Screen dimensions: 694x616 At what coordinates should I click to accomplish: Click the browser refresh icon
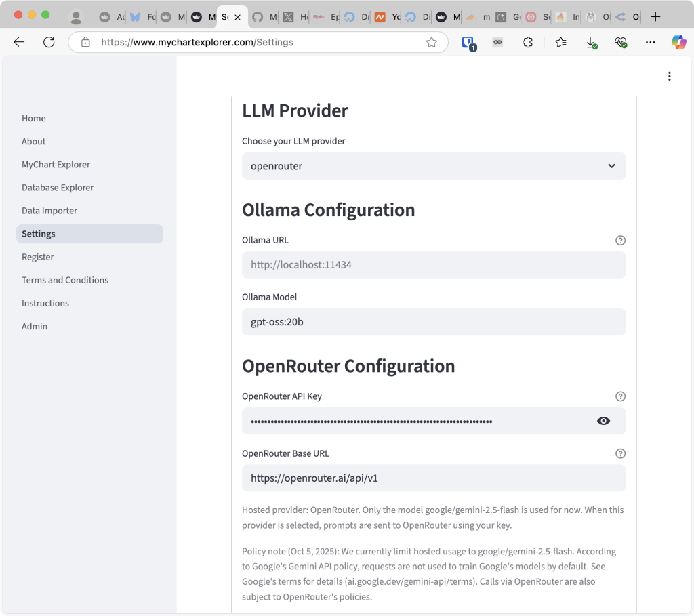click(x=49, y=42)
